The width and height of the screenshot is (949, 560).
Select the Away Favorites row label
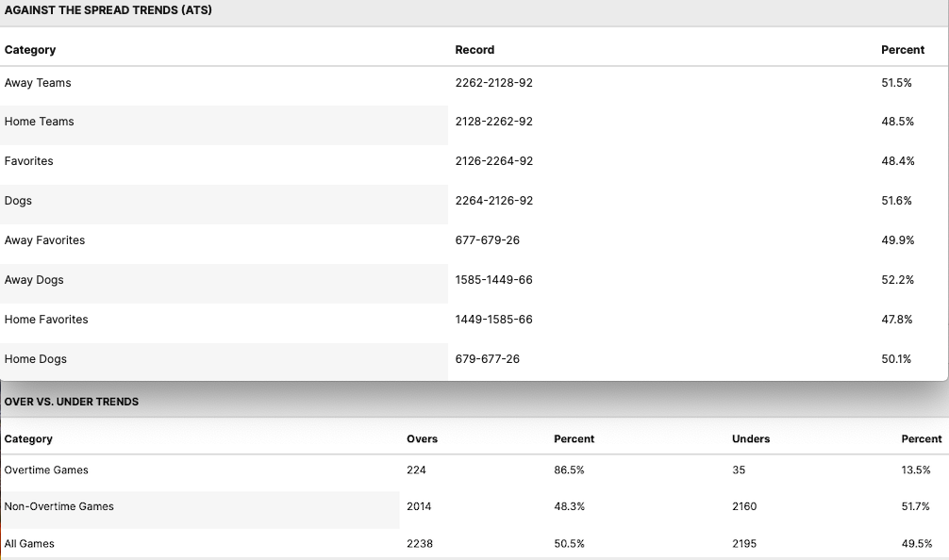[44, 240]
